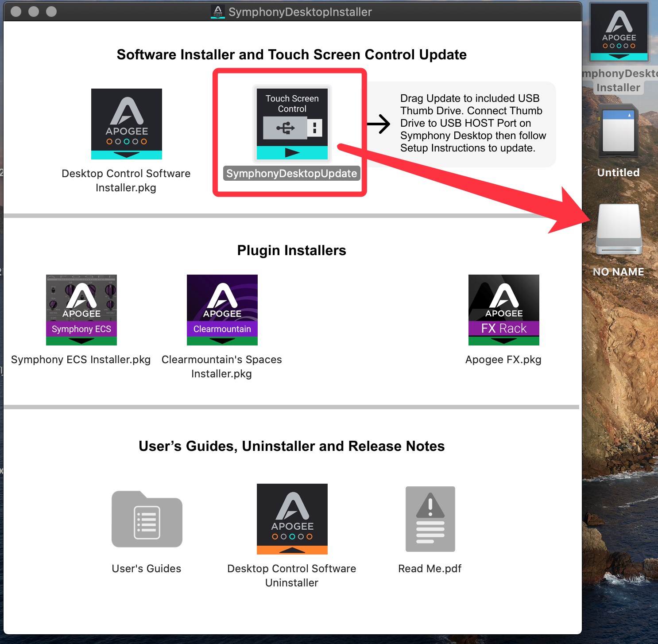The image size is (658, 644).
Task: Click the SymphonyDesktopUpdate file name label
Action: (292, 173)
